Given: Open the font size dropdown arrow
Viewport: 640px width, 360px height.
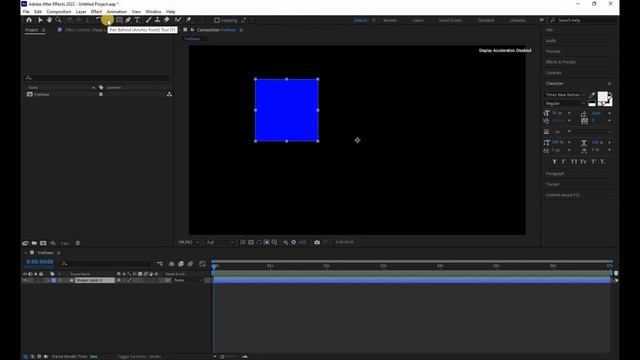Looking at the screenshot, I should tap(569, 113).
